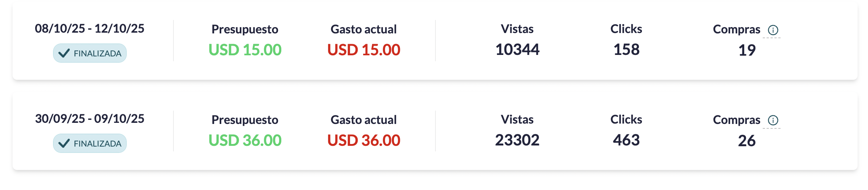Viewport: 868px width, 190px height.
Task: Click the red USD 15.00 current spend amount
Action: tap(364, 50)
